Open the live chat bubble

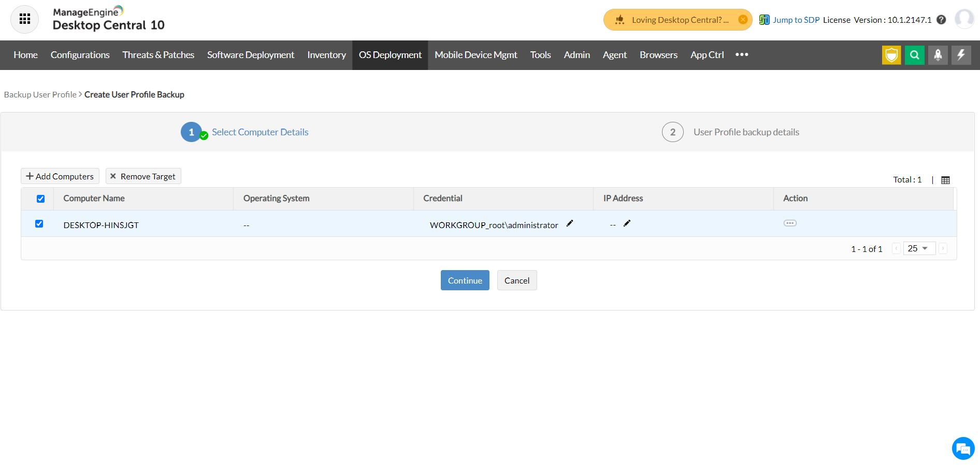coord(963,448)
